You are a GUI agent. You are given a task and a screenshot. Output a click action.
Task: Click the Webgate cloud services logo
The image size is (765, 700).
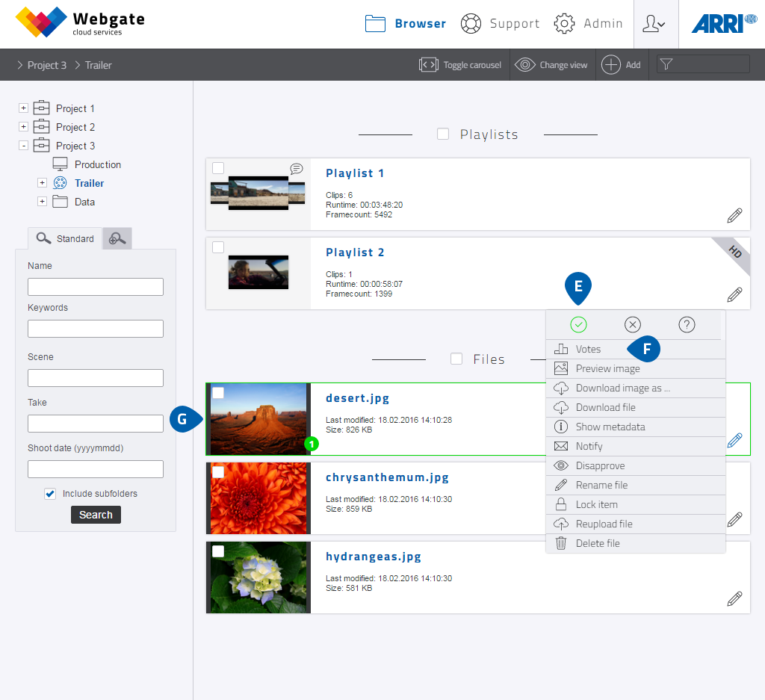pyautogui.click(x=80, y=22)
